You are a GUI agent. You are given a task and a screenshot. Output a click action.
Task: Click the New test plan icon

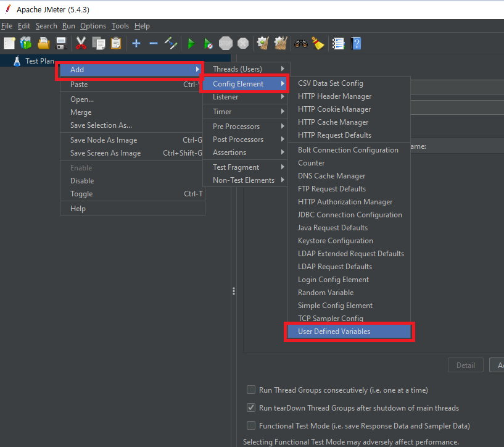tap(9, 43)
